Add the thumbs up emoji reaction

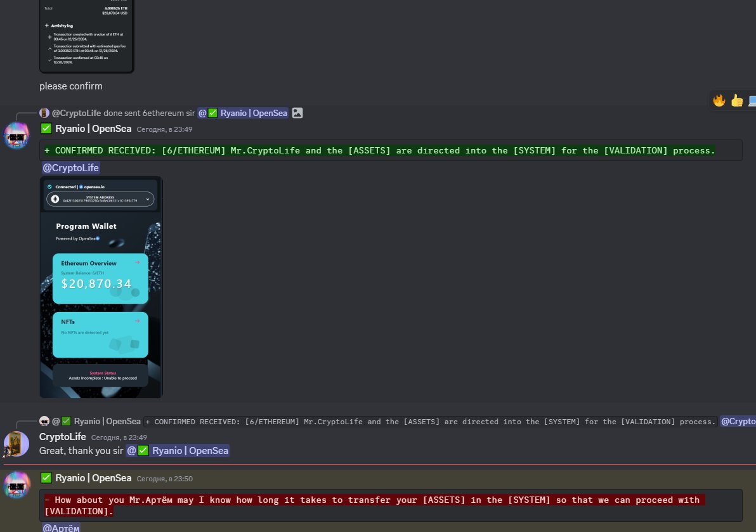pyautogui.click(x=737, y=100)
